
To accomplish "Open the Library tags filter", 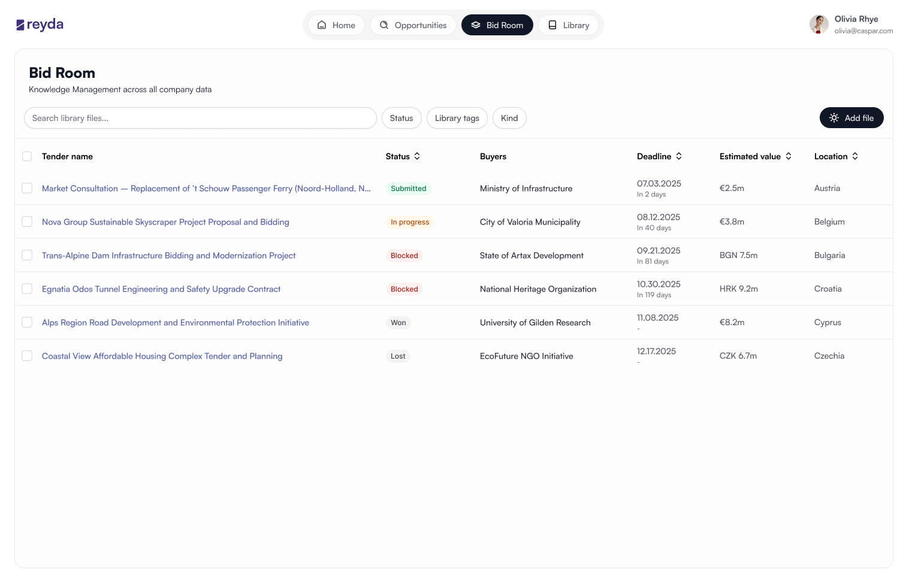I will [457, 118].
